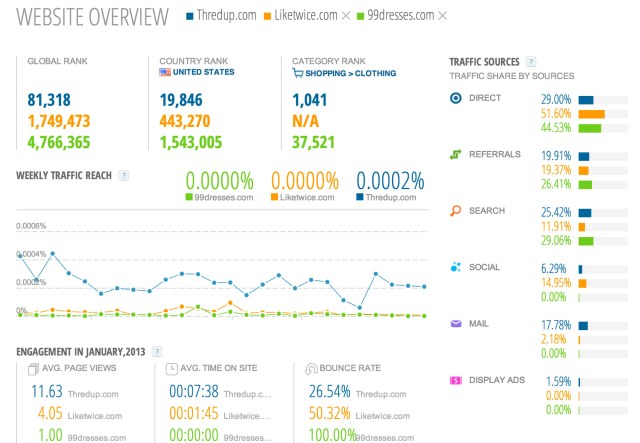Click the Bounce Rate icon
The image size is (640, 443).
311,369
